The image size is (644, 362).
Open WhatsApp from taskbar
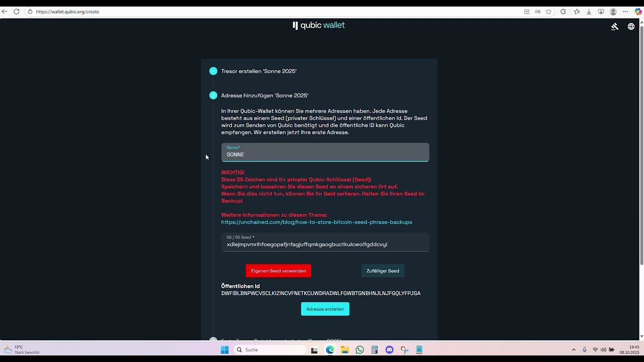[360, 350]
